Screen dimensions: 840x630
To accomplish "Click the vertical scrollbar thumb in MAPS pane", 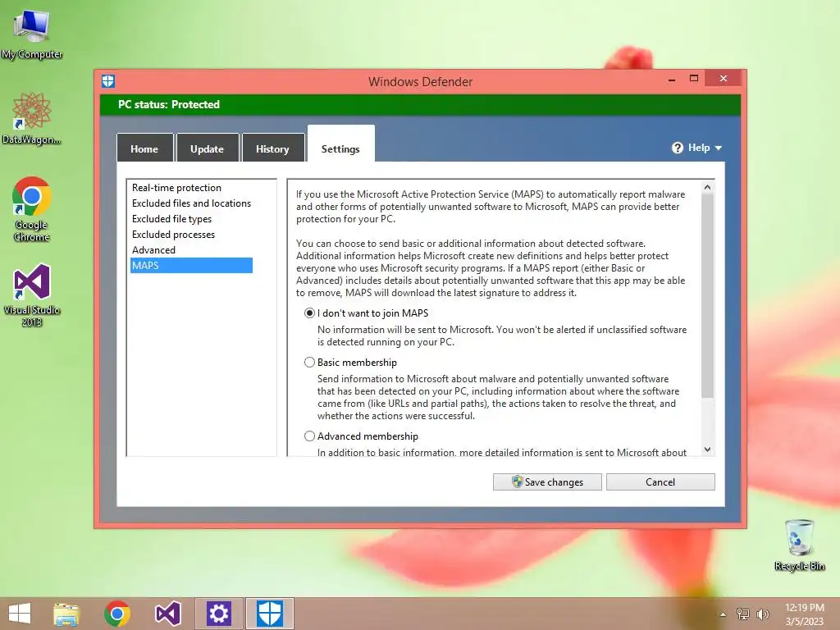I will [707, 295].
